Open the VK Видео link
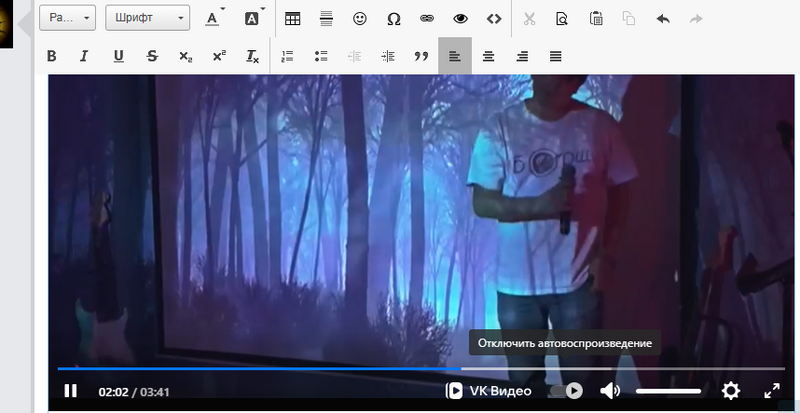 pos(489,391)
